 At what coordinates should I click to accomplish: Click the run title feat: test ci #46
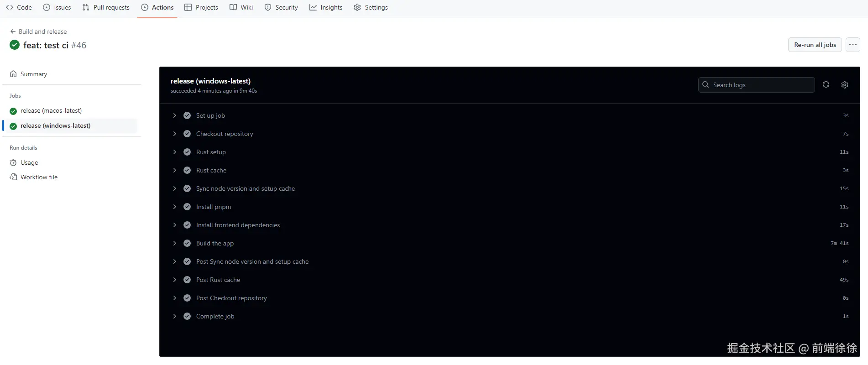coord(55,45)
